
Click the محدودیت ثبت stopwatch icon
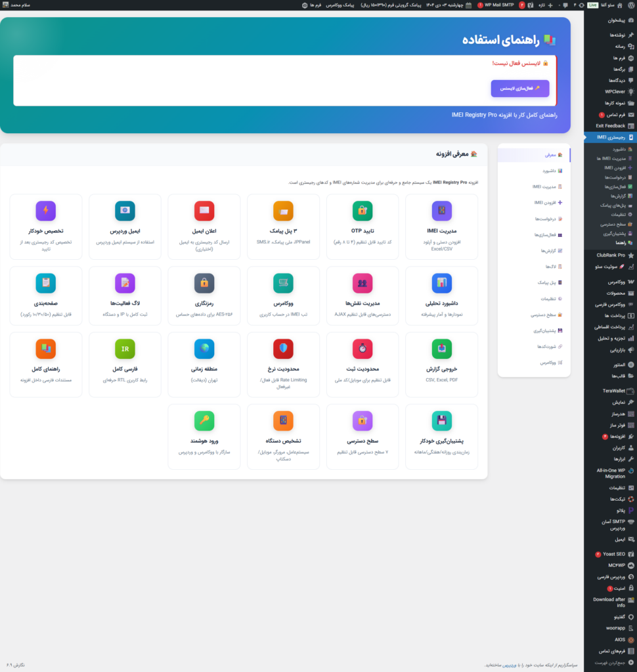coord(362,348)
